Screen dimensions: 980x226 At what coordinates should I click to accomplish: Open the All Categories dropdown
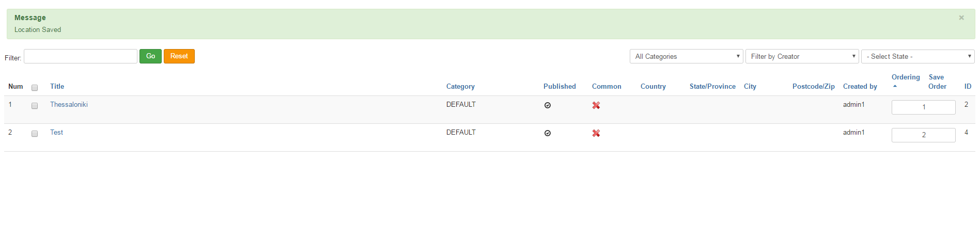(686, 56)
